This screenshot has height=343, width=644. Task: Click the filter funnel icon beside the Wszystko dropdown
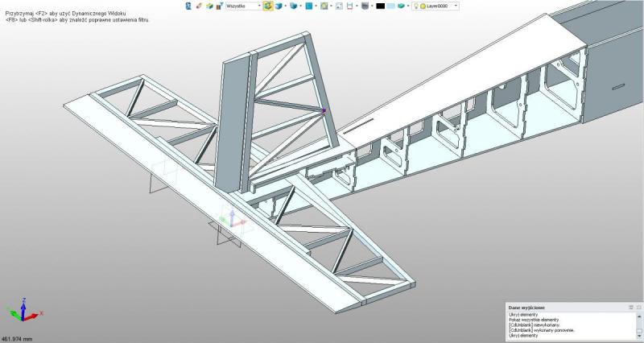[220, 6]
